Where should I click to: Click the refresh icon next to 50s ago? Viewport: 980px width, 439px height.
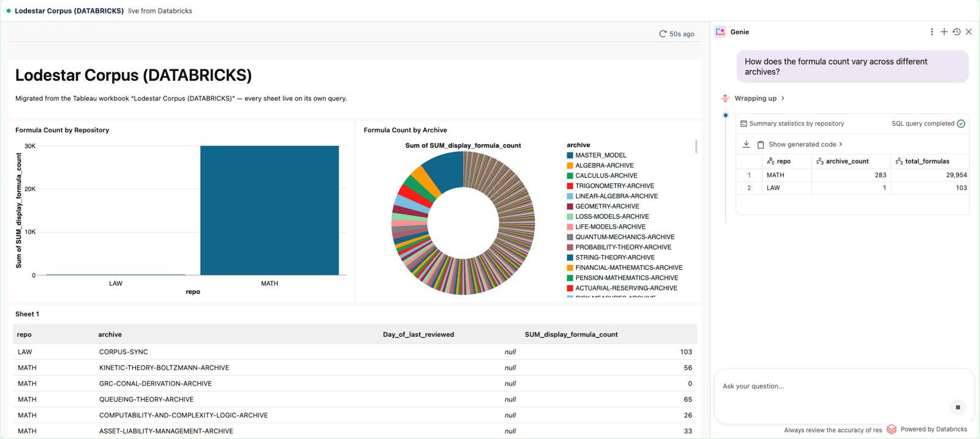663,34
